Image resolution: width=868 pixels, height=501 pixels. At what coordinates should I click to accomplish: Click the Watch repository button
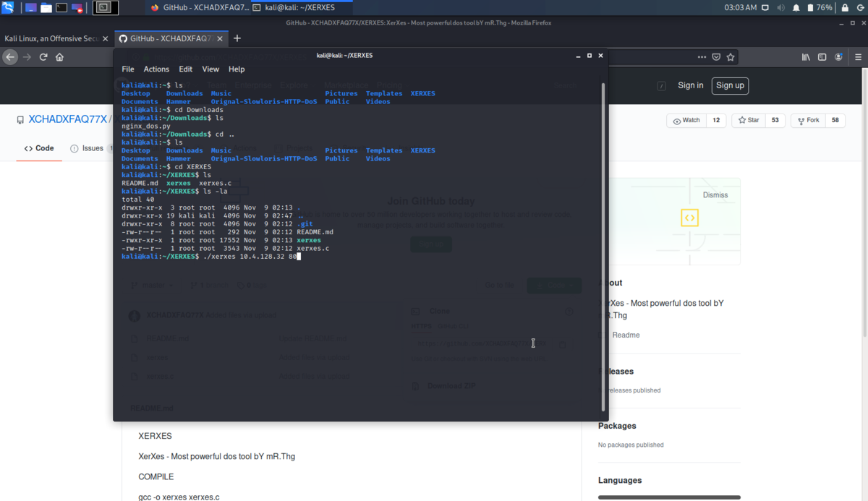686,120
